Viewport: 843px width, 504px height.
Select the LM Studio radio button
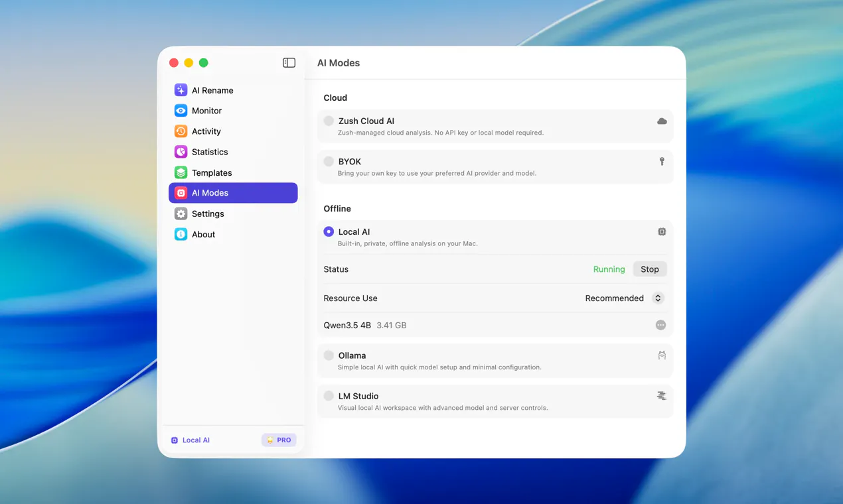pyautogui.click(x=329, y=396)
